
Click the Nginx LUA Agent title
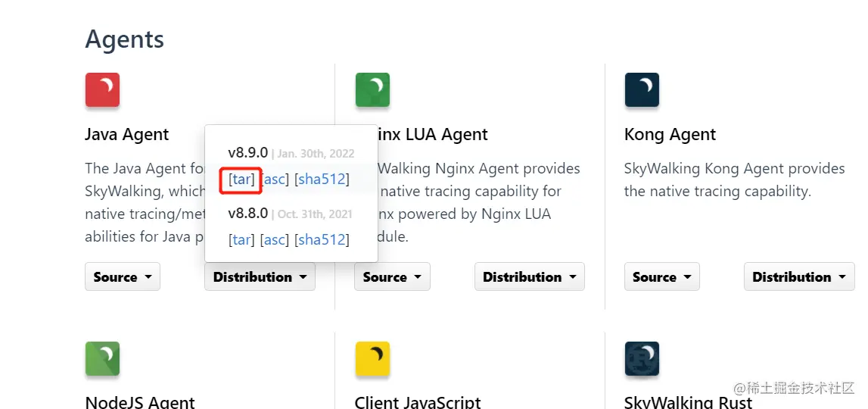[x=434, y=135]
